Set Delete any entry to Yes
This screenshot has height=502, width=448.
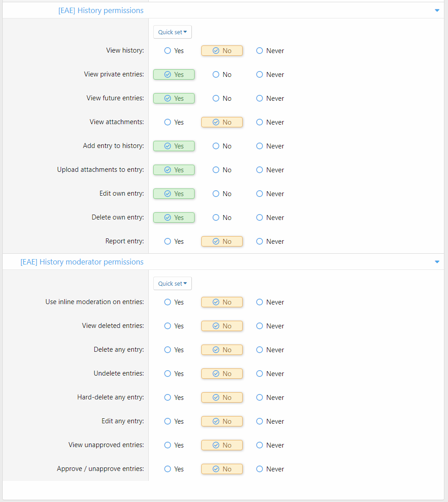pyautogui.click(x=168, y=350)
